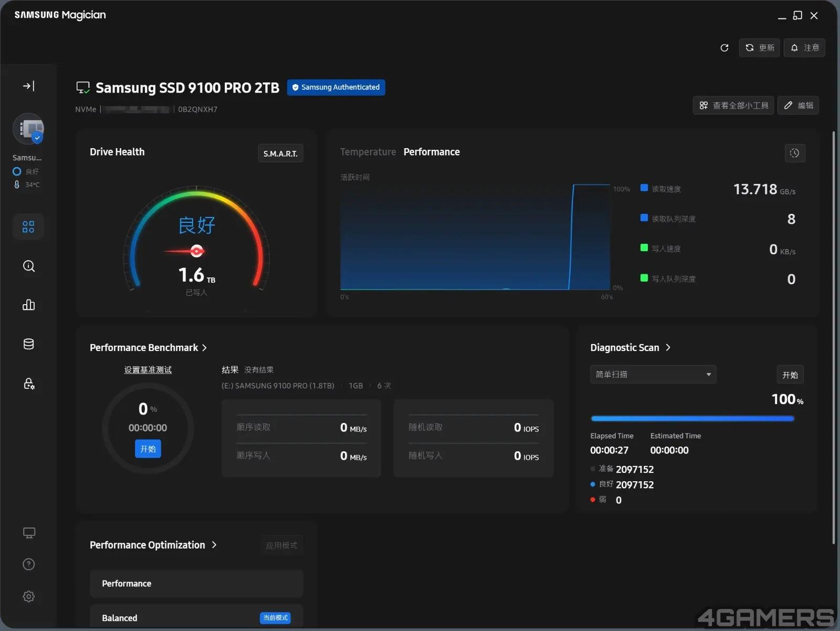Image resolution: width=840 pixels, height=631 pixels.
Task: Click the 随机写入 random write result row
Action: click(x=474, y=456)
